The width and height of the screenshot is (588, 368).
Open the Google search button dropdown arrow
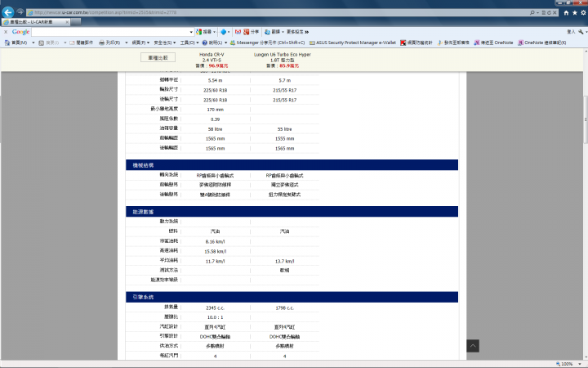click(215, 32)
